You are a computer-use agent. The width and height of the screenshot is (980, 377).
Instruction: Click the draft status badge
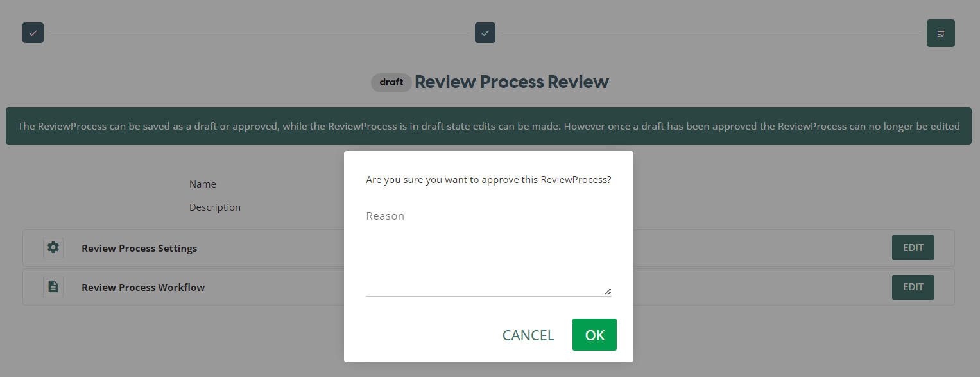(x=391, y=82)
